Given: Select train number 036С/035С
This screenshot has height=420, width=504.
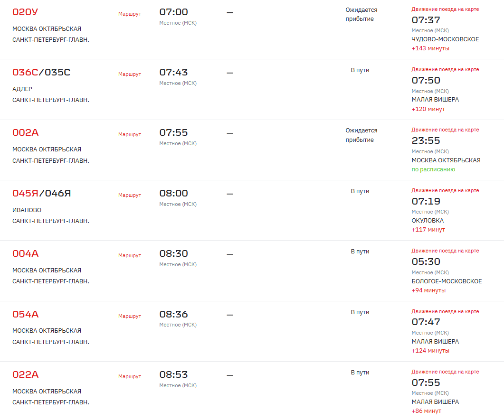Looking at the screenshot, I should pos(41,73).
